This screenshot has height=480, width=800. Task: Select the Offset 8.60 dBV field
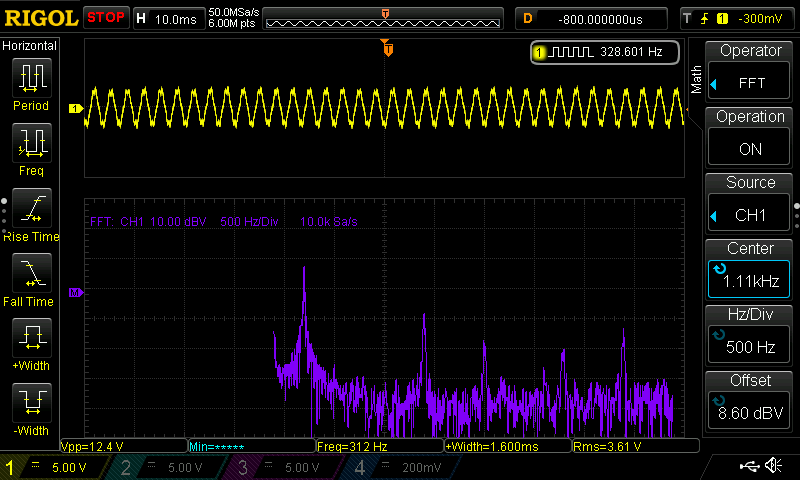click(751, 402)
